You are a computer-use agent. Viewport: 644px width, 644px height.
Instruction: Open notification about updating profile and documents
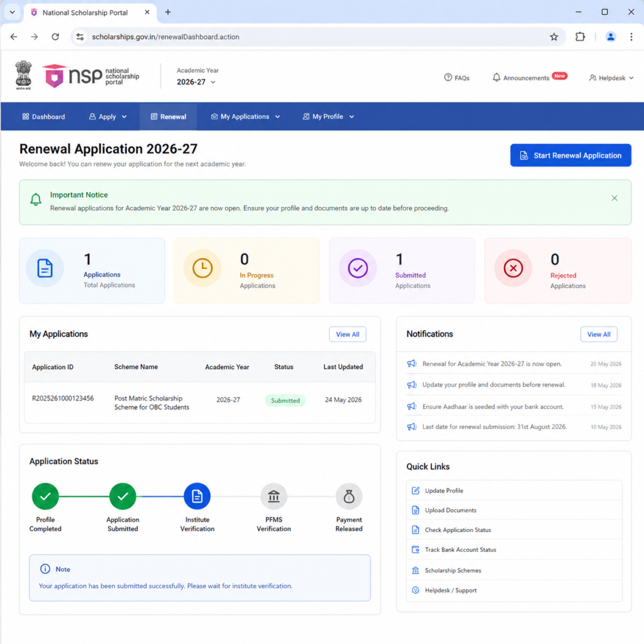click(514, 385)
